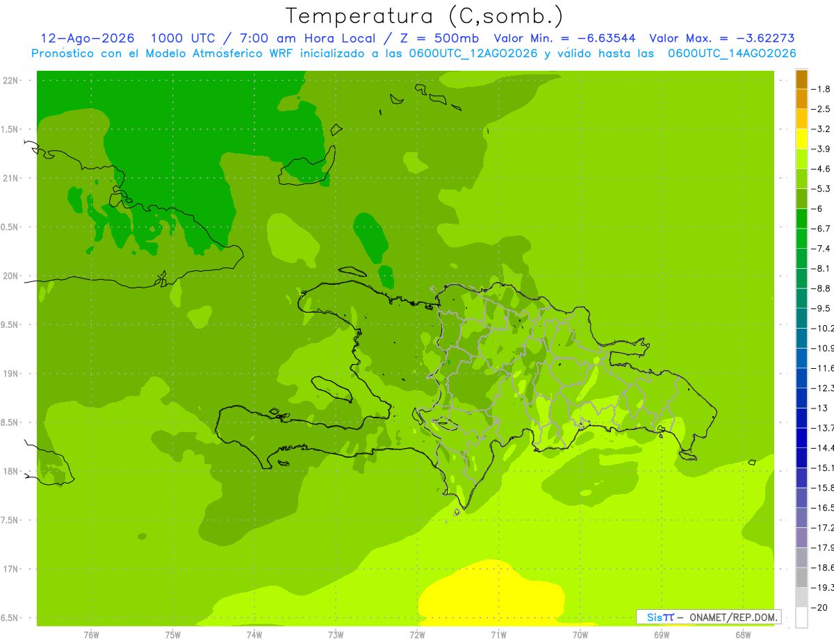
Task: Click the '-1.8' colorbar label
Action: tap(821, 90)
